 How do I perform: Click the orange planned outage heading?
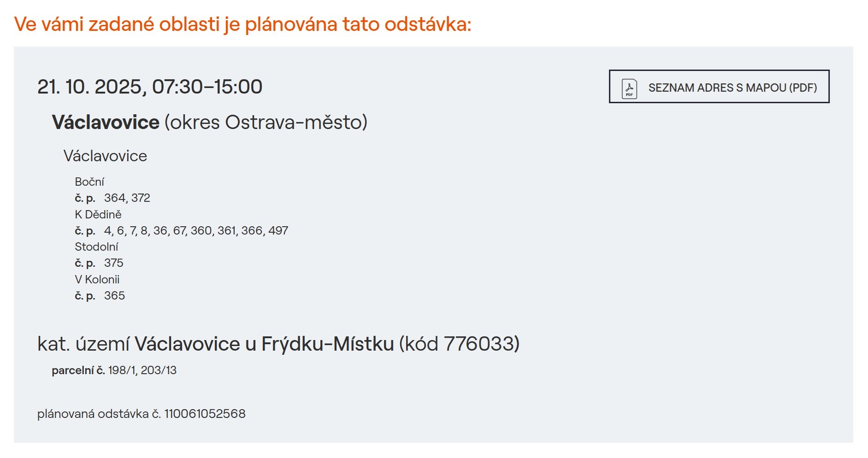(242, 24)
